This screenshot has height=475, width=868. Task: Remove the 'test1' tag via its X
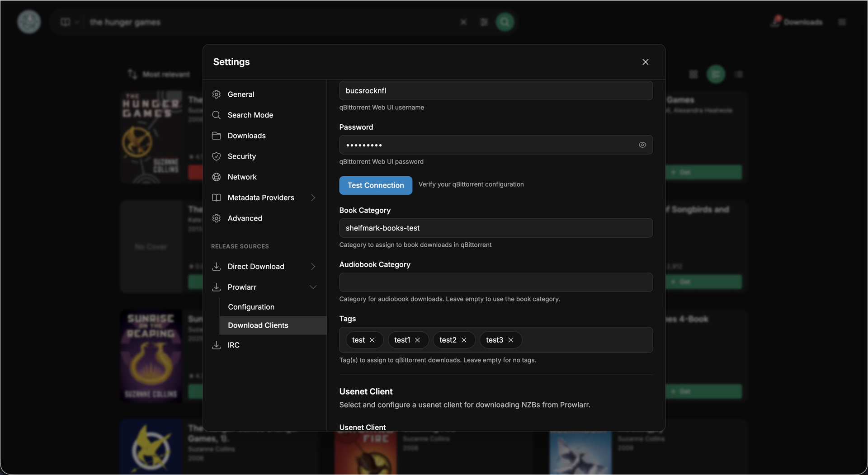click(x=418, y=340)
